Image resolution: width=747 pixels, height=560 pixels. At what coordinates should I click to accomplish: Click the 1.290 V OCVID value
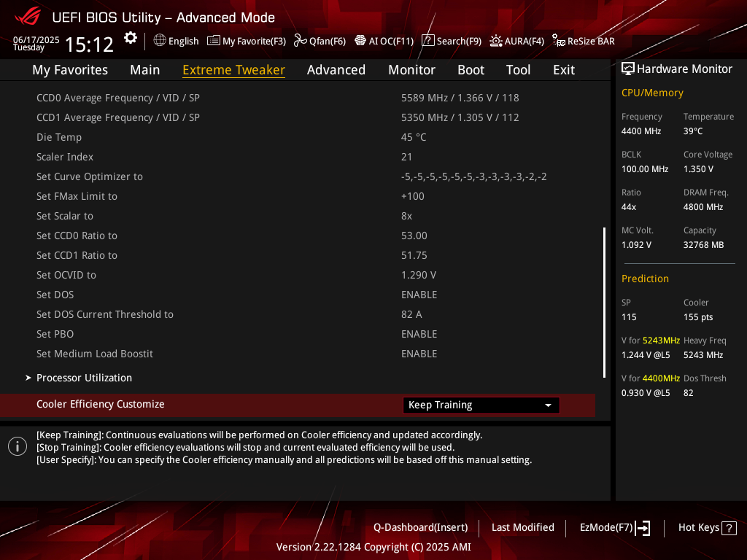click(x=418, y=275)
